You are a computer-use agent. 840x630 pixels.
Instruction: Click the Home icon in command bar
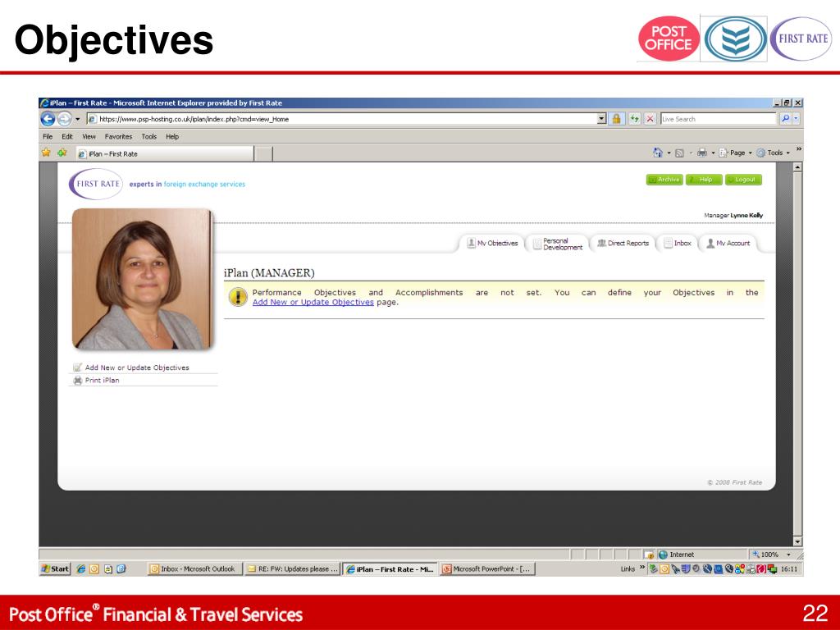point(658,153)
